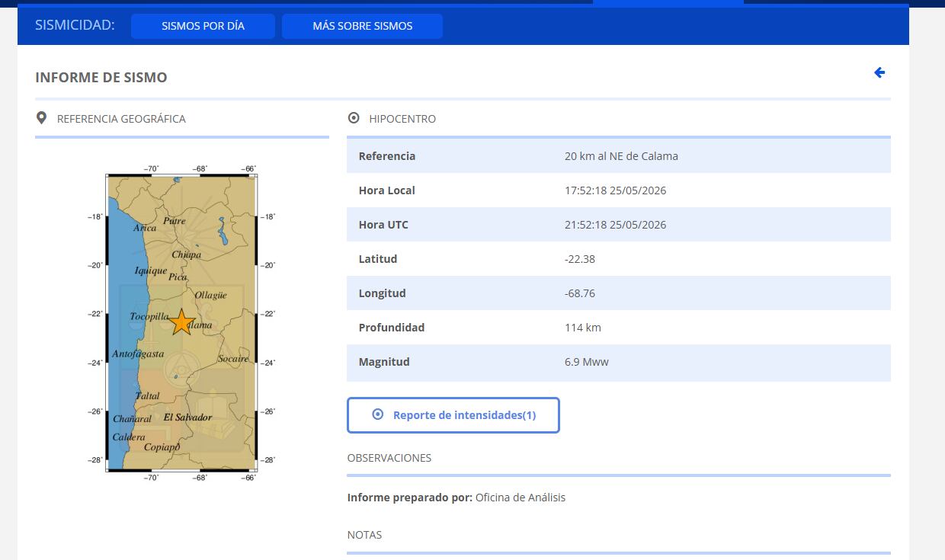Click the Arica label on the map
Image resolution: width=945 pixels, height=560 pixels.
[x=145, y=227]
